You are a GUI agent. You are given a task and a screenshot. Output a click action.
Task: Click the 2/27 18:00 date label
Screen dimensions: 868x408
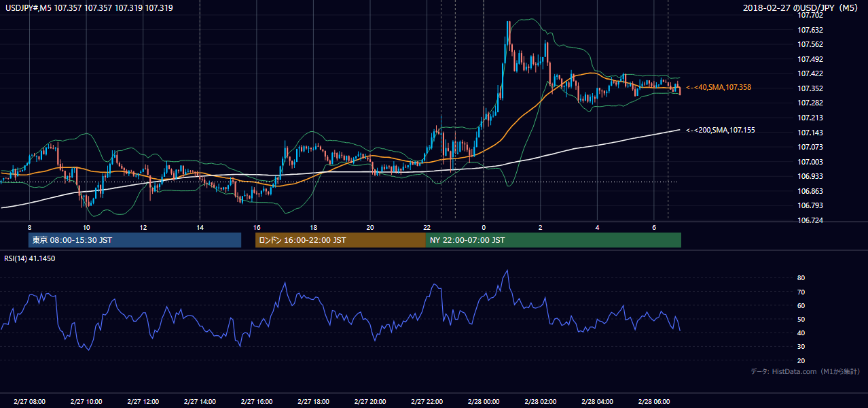313,402
